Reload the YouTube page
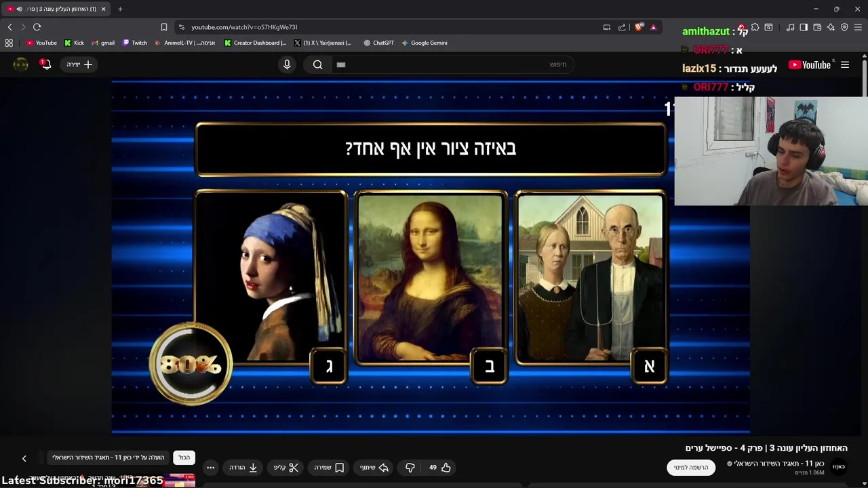 coord(37,27)
